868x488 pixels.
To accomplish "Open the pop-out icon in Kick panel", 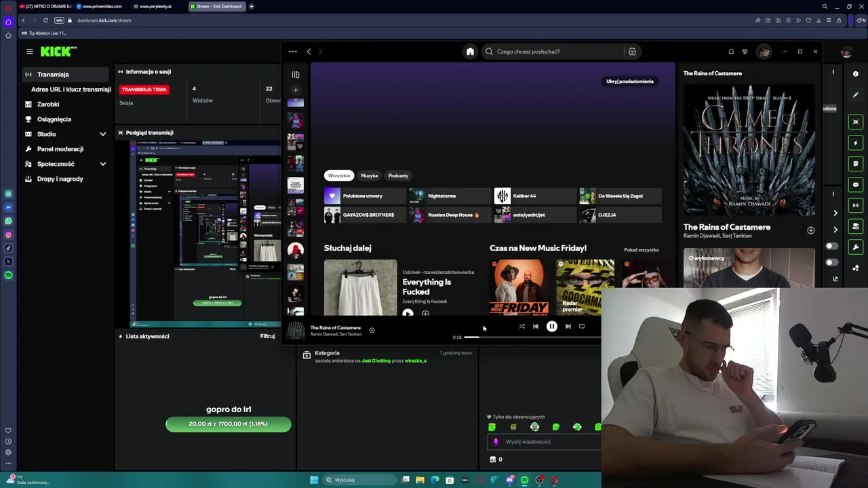I will [835, 279].
